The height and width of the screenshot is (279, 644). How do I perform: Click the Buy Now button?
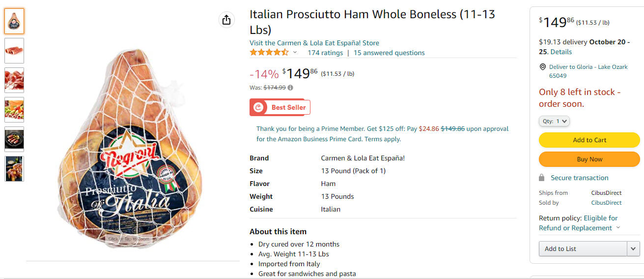(x=589, y=159)
